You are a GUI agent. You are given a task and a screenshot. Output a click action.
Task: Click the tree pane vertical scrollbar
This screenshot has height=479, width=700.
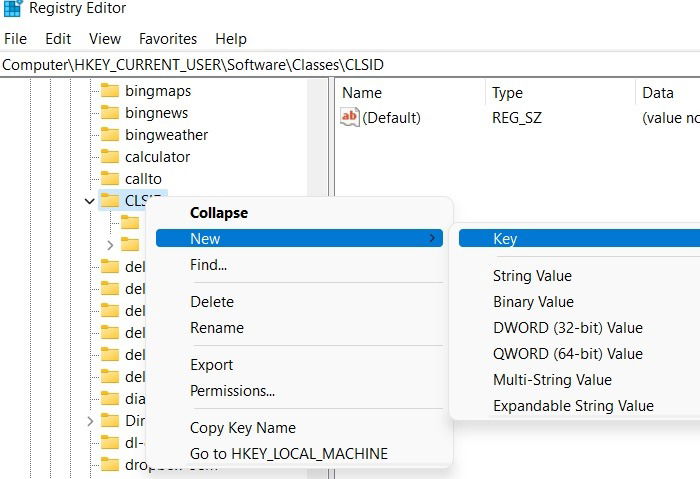coord(318,138)
